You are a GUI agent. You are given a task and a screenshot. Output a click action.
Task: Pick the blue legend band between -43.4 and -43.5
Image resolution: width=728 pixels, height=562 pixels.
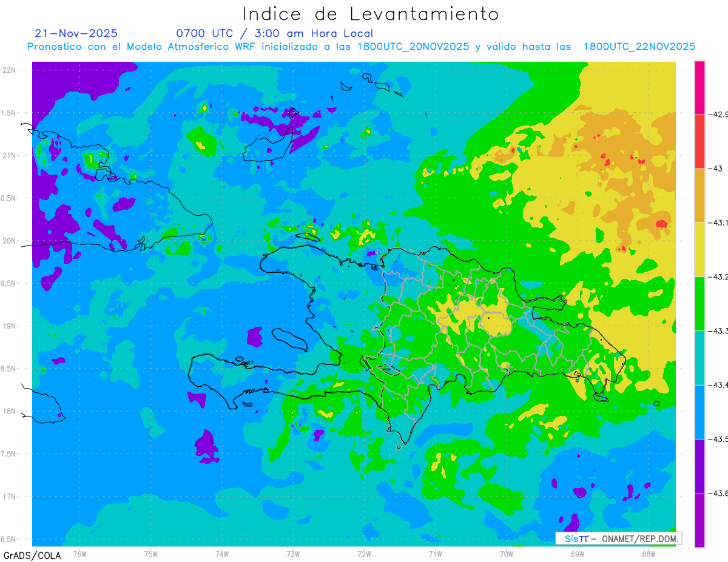coord(699,412)
